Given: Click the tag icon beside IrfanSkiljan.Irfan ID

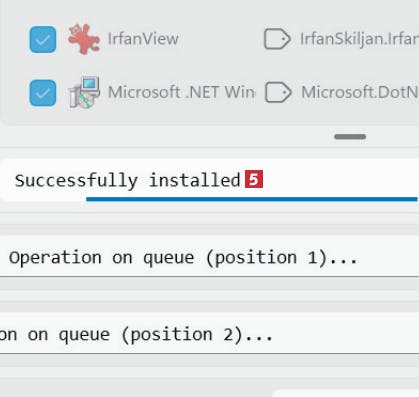Looking at the screenshot, I should point(277,39).
